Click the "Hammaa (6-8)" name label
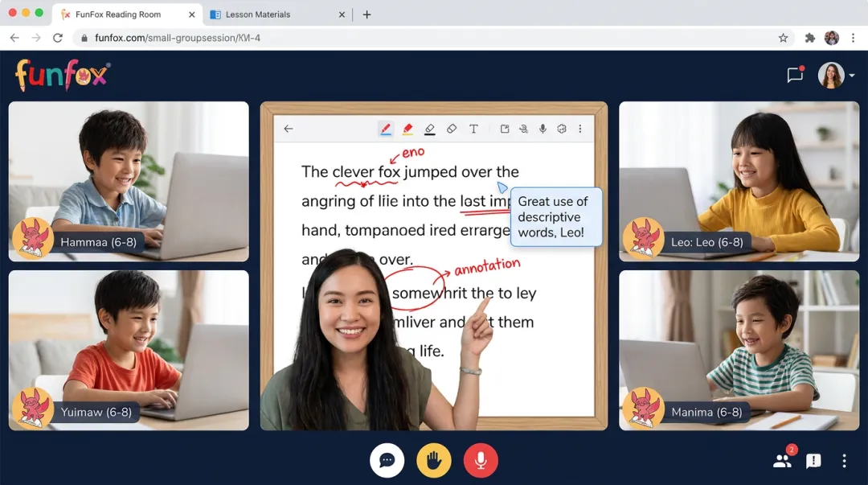The image size is (868, 485). tap(99, 242)
